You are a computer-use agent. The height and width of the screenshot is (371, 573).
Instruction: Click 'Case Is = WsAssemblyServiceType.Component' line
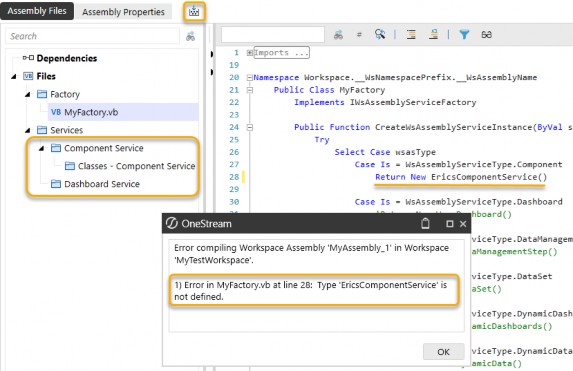(x=458, y=164)
